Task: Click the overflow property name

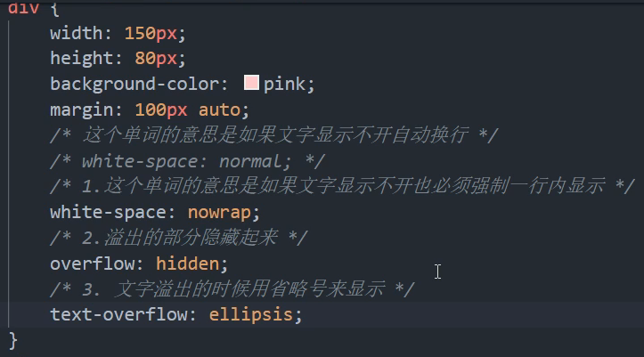Action: [x=93, y=264]
